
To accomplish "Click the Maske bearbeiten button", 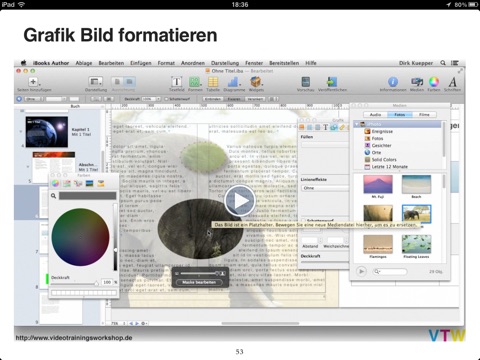I will click(199, 282).
